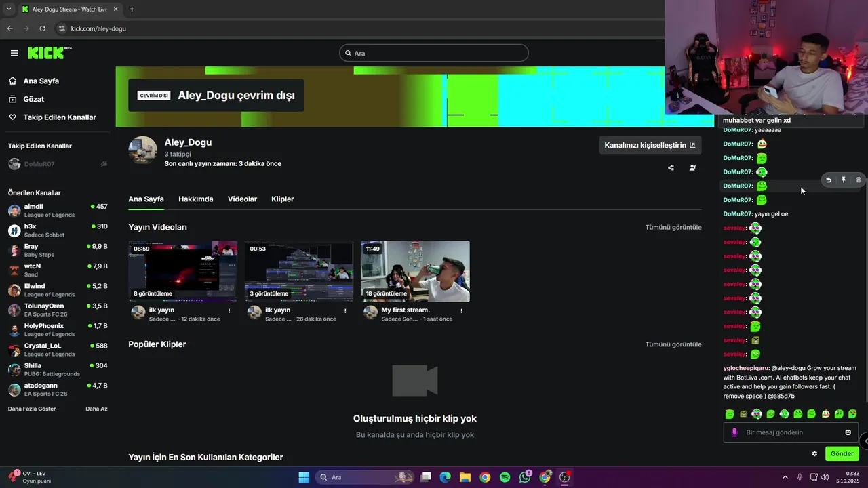Show hidden system tray icons chevron

coord(785,477)
